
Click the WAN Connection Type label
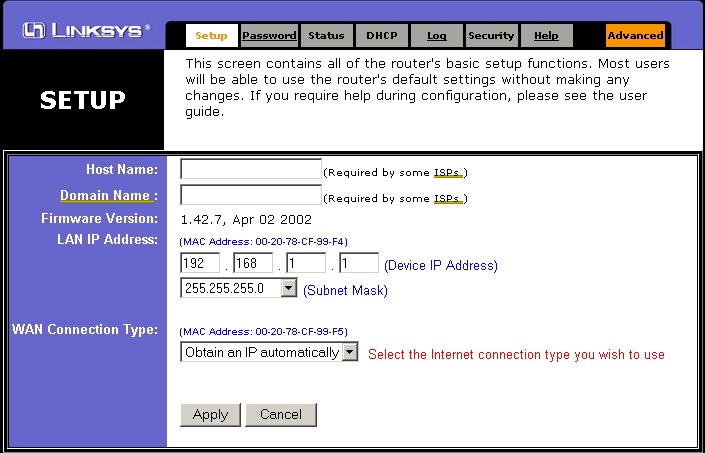tap(85, 329)
